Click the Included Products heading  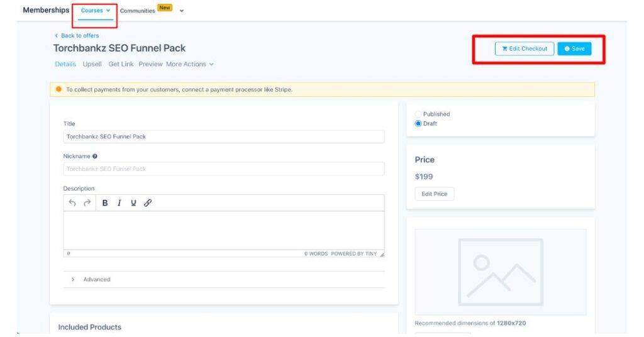[x=89, y=327]
